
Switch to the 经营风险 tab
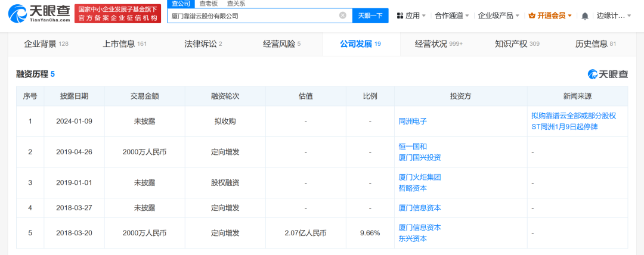(281, 44)
